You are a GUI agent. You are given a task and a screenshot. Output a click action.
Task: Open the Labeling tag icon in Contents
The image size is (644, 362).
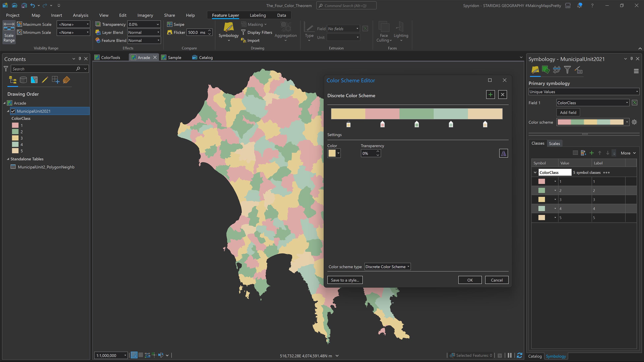coord(66,80)
